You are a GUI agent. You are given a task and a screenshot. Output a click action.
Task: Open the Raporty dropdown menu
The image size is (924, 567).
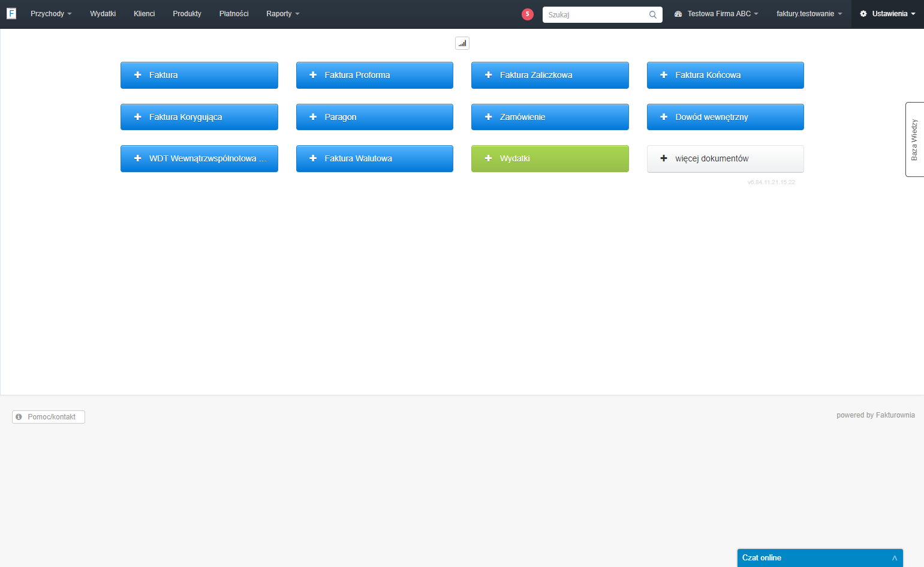283,14
